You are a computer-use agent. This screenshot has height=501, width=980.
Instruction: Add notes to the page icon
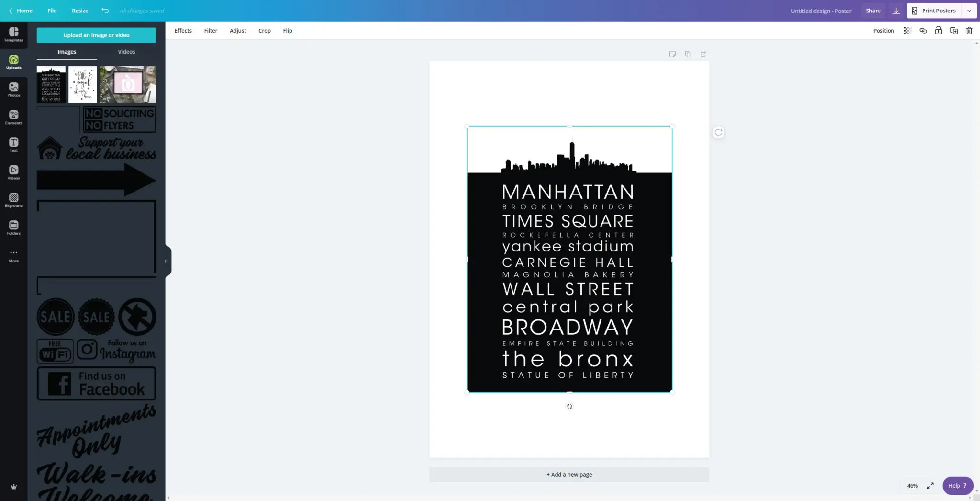(672, 54)
